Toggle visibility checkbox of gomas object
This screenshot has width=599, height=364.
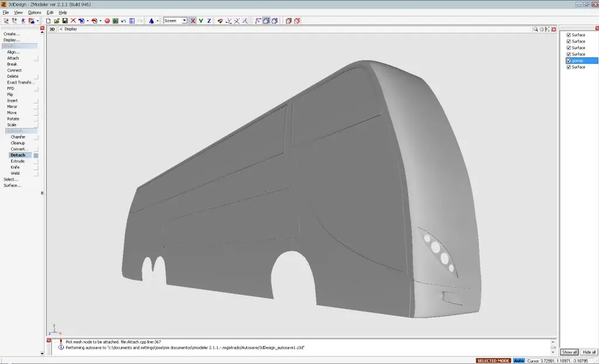pyautogui.click(x=569, y=61)
